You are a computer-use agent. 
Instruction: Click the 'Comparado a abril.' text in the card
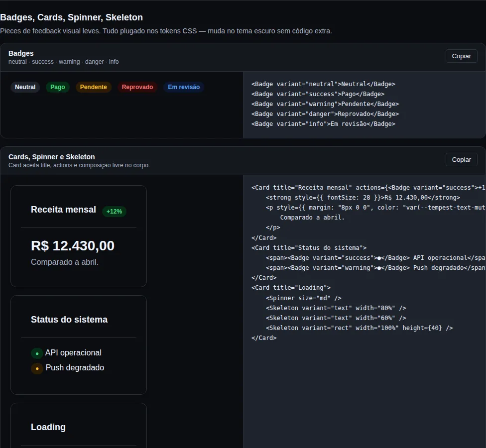pyautogui.click(x=65, y=262)
